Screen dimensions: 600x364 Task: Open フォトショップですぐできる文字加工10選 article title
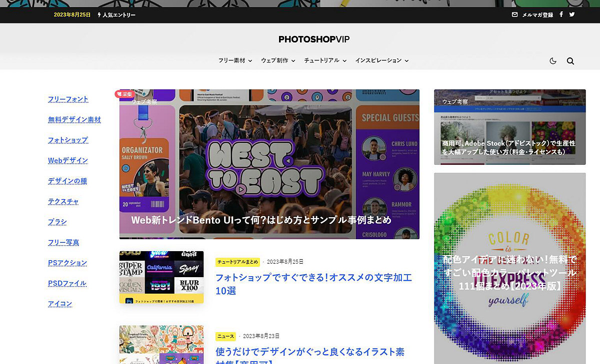coord(313,284)
